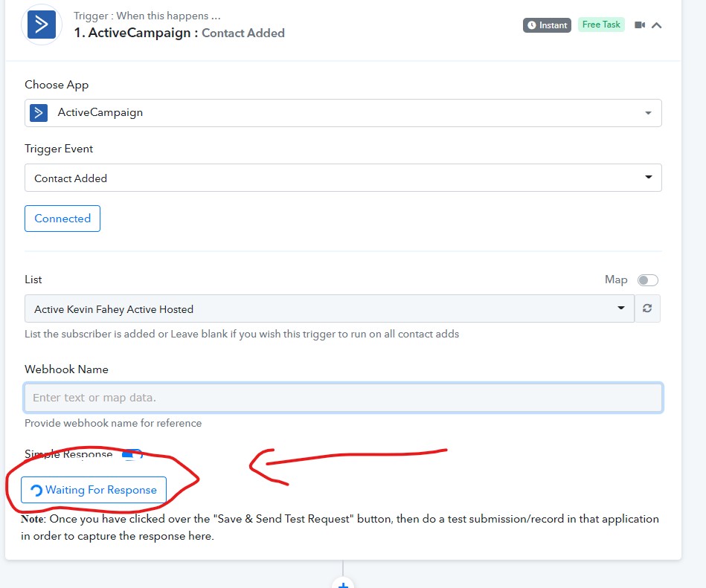Open the Trigger Event dropdown
The width and height of the screenshot is (706, 588).
coord(343,178)
